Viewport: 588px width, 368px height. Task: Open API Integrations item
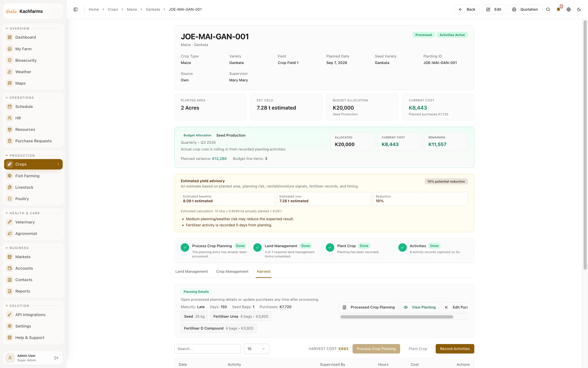tap(33, 314)
